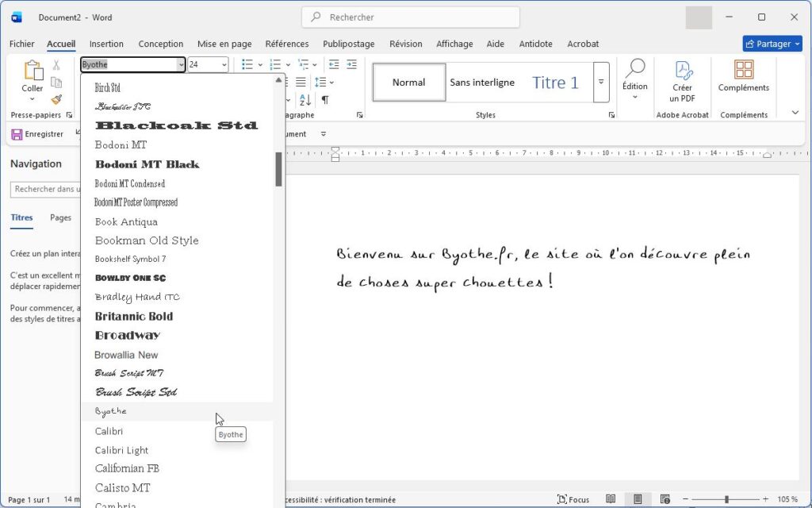Select Calibri font in list
This screenshot has width=812, height=508.
click(x=177, y=431)
